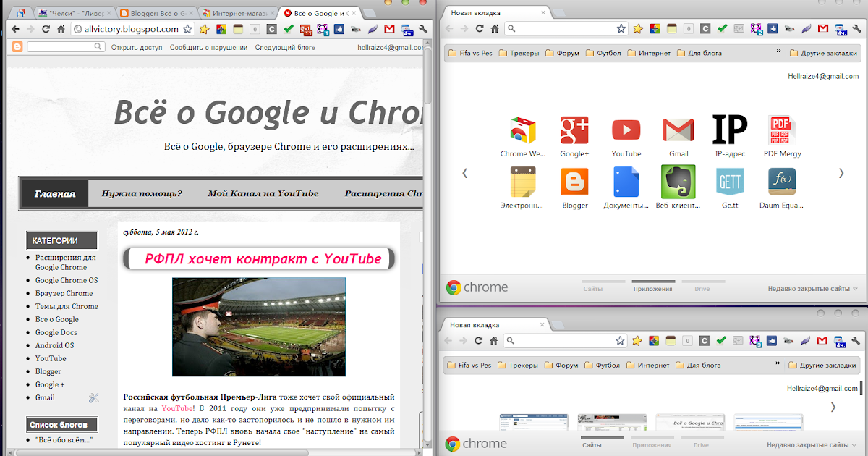Open the Chrome Web Store app
Image resolution: width=868 pixels, height=456 pixels.
point(524,130)
